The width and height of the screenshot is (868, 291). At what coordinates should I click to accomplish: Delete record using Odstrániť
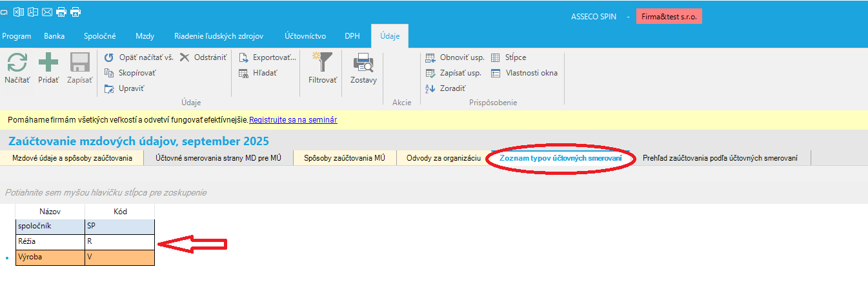[x=203, y=57]
